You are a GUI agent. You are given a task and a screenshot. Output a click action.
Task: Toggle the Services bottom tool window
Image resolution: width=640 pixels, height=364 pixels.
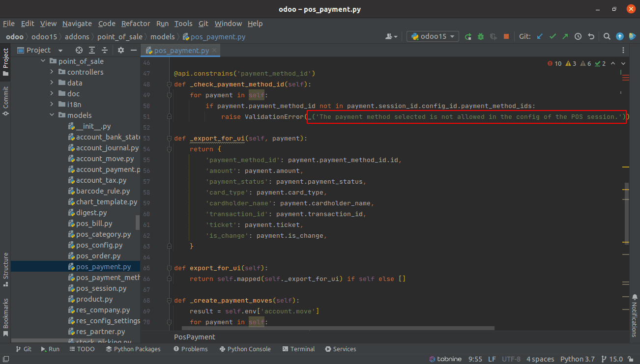(x=340, y=349)
